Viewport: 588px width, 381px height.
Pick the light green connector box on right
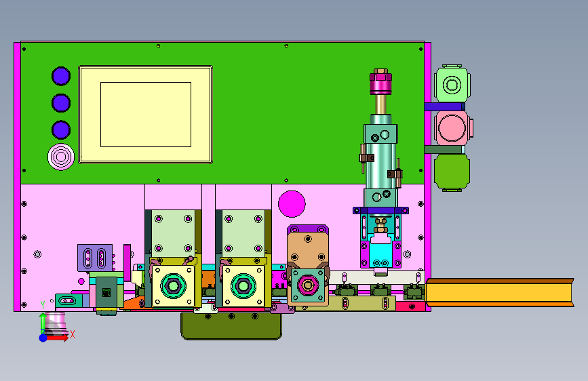[x=452, y=83]
